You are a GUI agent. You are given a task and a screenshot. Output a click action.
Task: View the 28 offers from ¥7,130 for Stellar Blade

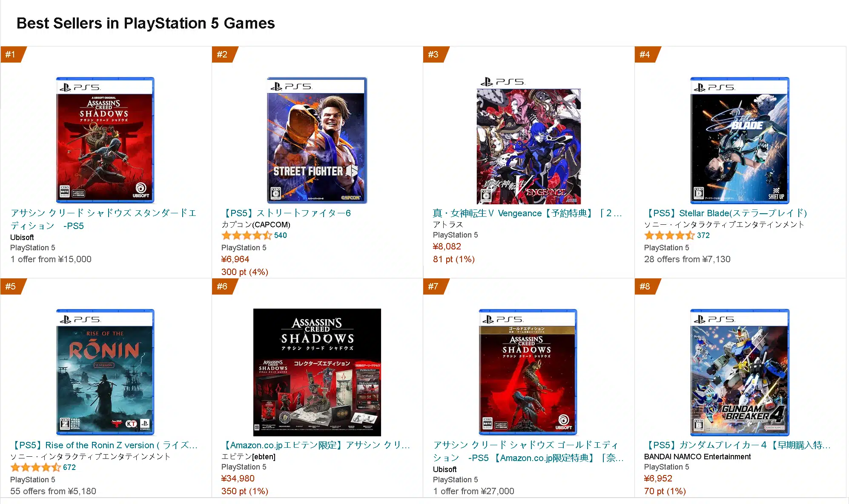(687, 259)
